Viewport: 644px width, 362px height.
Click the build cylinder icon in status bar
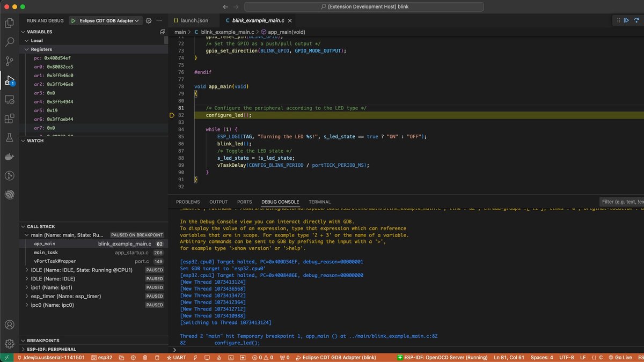point(157,357)
